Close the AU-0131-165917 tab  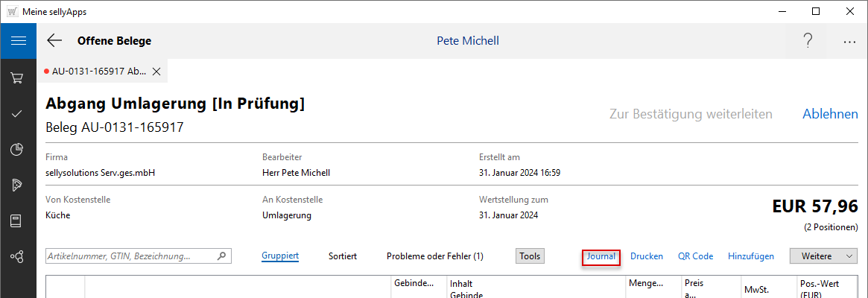pos(156,72)
